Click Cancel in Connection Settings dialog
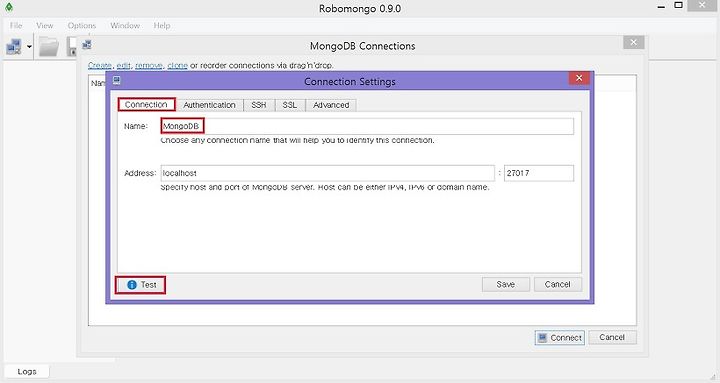 (x=557, y=284)
